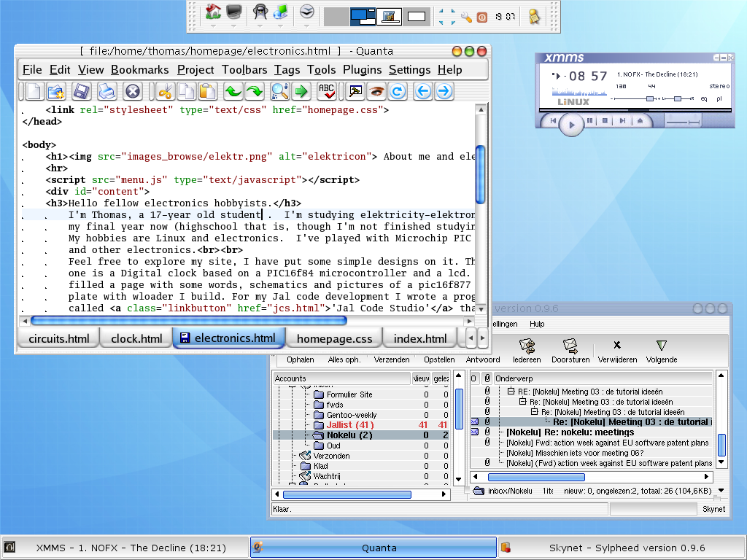Click the orange power icon in top panel
This screenshot has height=560, width=747.
(482, 17)
